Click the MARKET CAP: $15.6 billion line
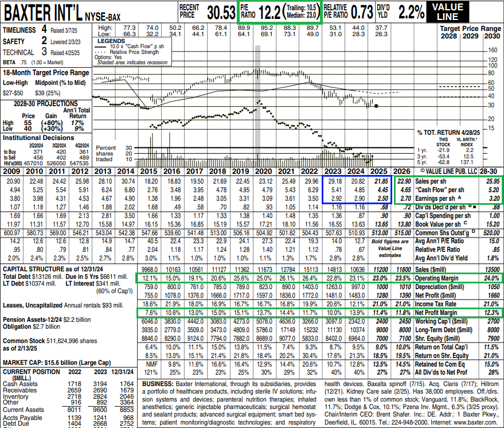The height and width of the screenshot is (428, 504). click(x=57, y=363)
